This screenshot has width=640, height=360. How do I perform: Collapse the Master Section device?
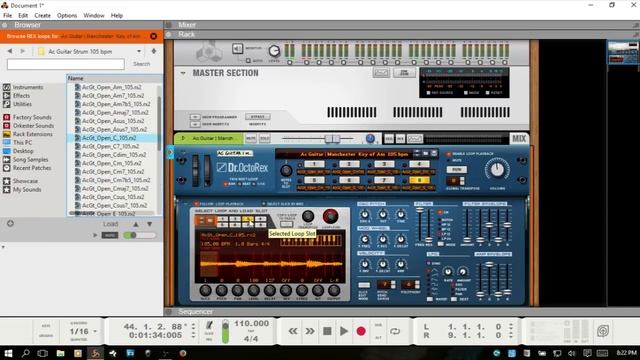coord(183,73)
